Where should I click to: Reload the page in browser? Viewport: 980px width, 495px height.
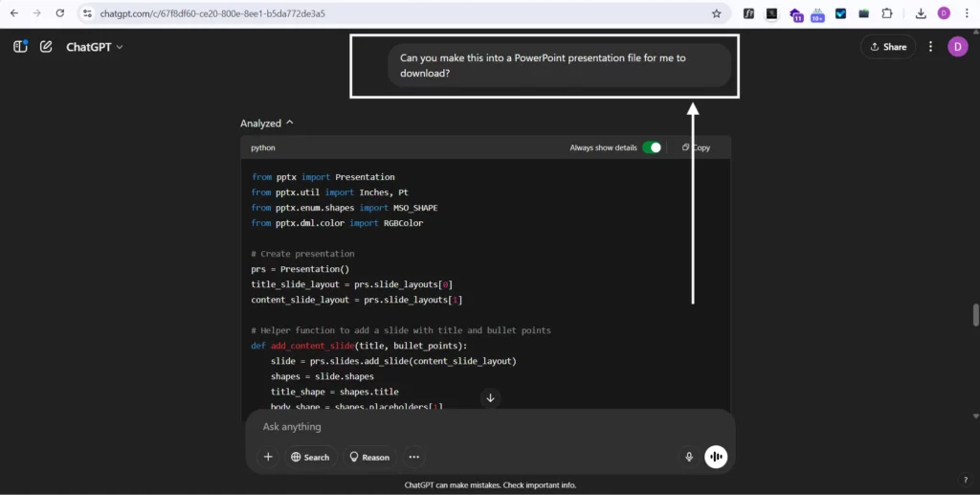pyautogui.click(x=60, y=13)
